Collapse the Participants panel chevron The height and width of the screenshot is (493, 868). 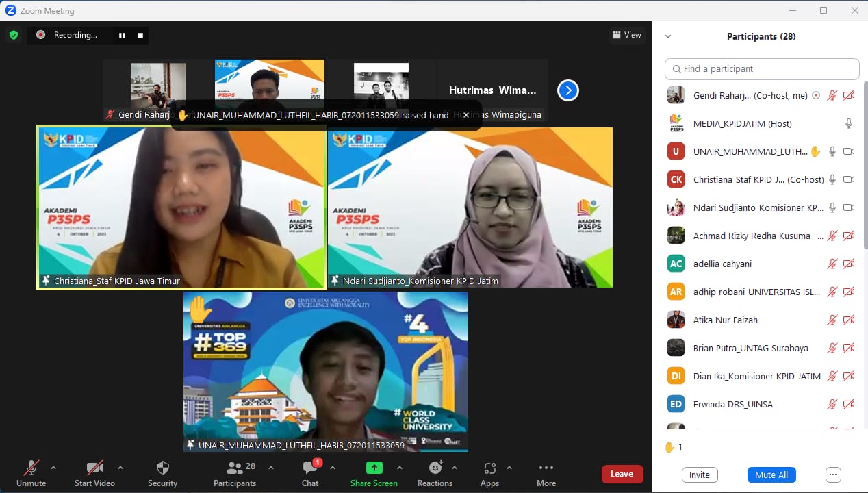click(x=668, y=37)
